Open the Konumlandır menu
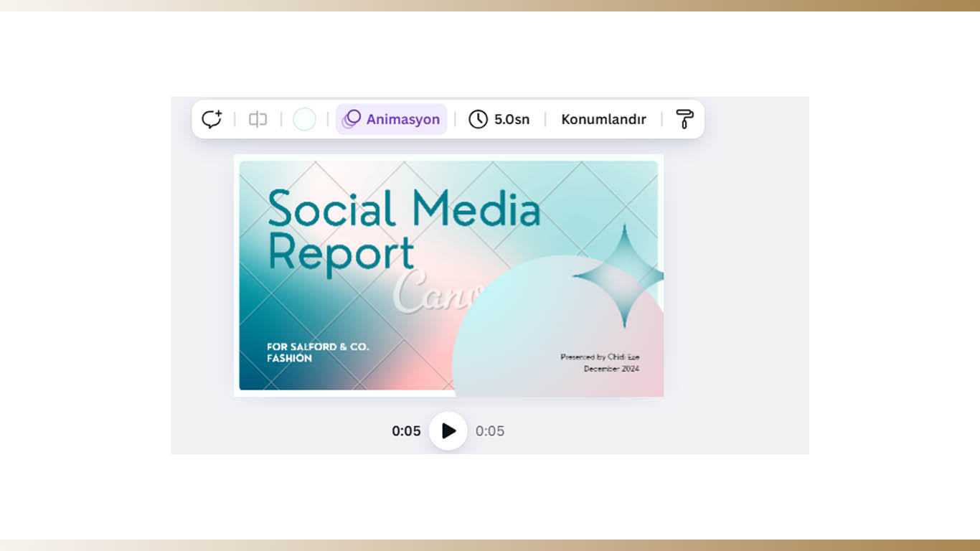 [x=603, y=119]
